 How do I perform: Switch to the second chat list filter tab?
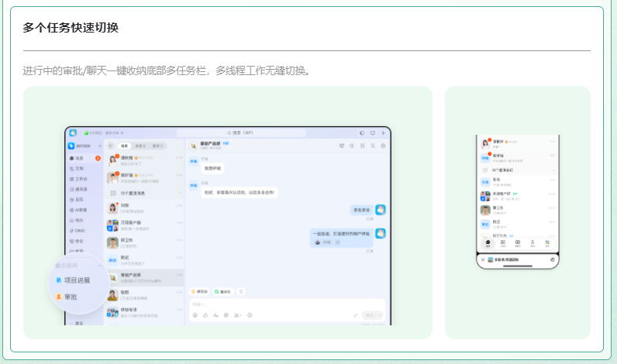140,146
